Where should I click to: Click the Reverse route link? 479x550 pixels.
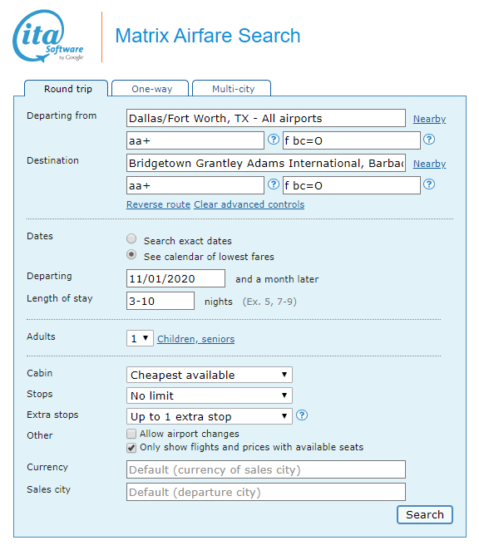click(158, 204)
